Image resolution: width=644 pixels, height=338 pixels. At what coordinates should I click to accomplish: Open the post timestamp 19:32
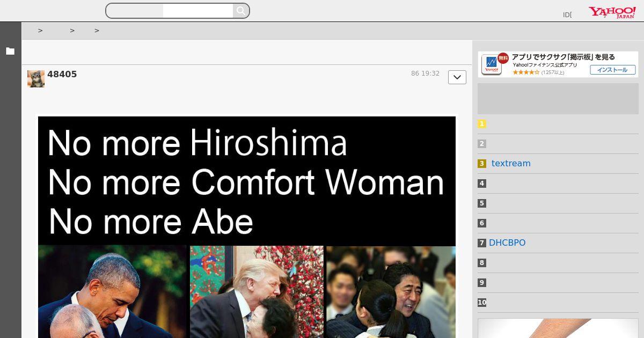point(425,74)
